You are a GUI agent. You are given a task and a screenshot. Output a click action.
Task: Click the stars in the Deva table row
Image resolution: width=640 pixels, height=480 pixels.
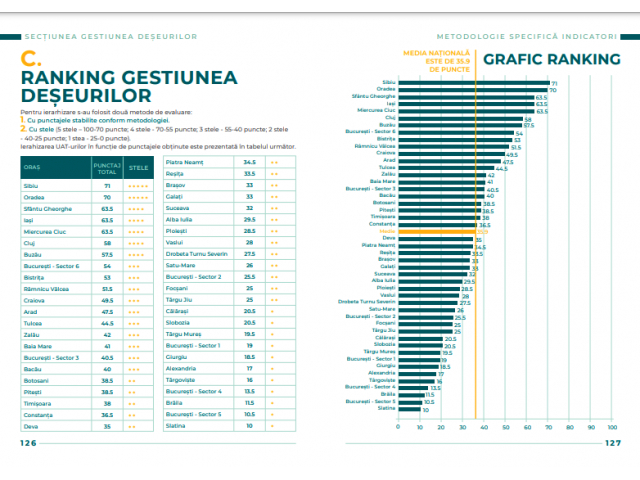pyautogui.click(x=139, y=426)
